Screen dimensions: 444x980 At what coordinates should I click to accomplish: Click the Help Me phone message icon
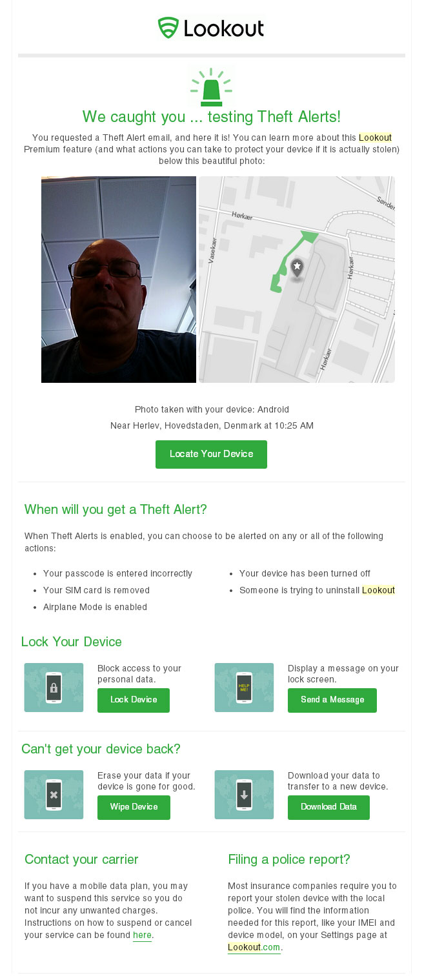pos(244,688)
